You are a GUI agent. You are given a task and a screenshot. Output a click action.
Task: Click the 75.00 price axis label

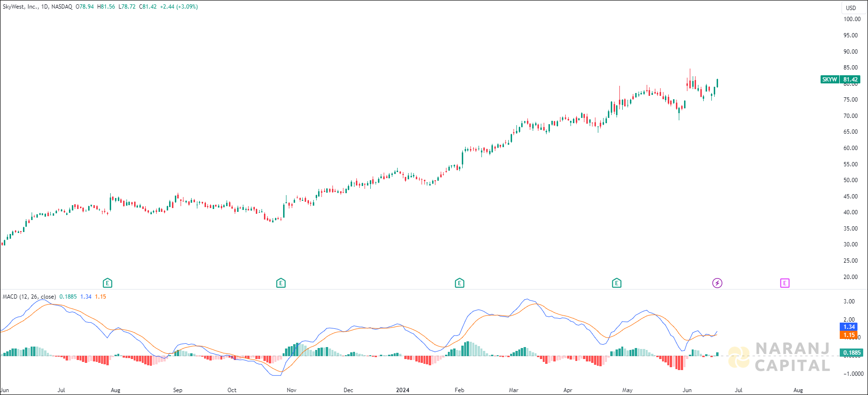tap(851, 100)
